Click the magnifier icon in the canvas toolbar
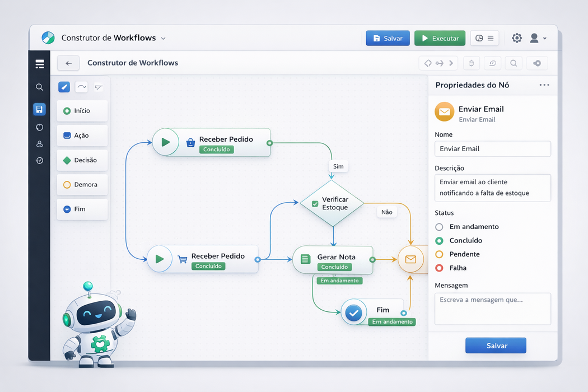This screenshot has height=392, width=588. [514, 63]
